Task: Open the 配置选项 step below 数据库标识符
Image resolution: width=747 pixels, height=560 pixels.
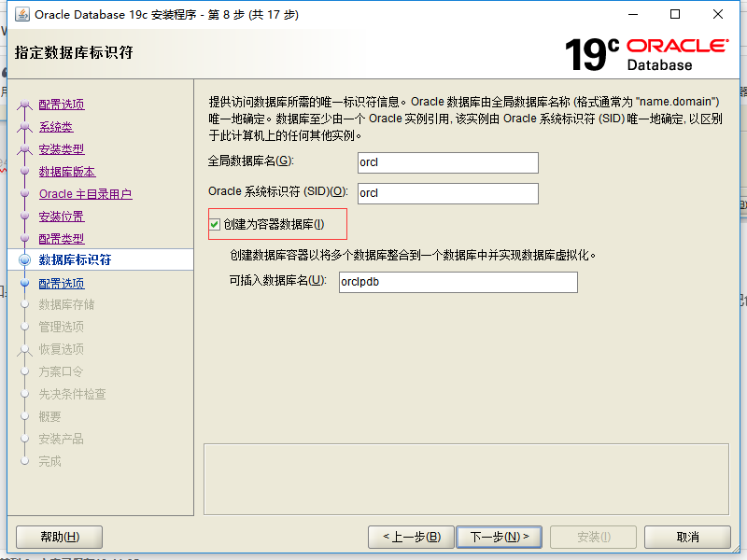Action: coord(62,284)
